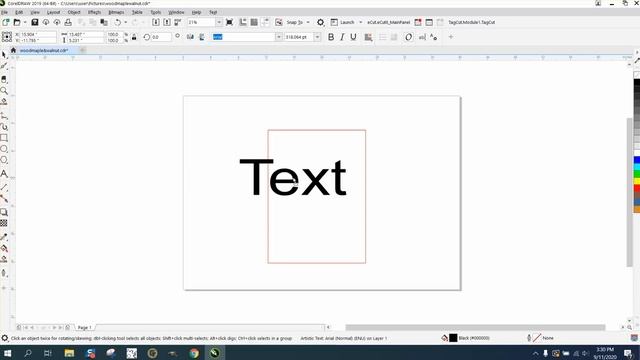Click the Undo arrow icon
640x360 pixels.
pos(118,22)
